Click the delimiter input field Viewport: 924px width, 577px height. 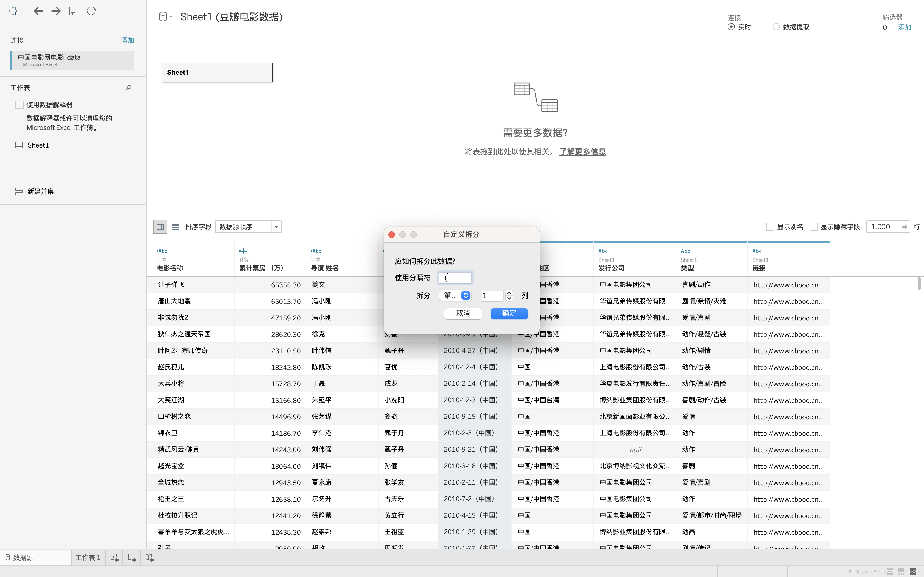click(x=455, y=278)
